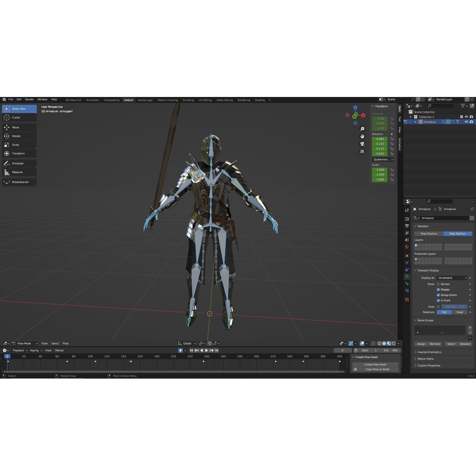The height and width of the screenshot is (476, 476).
Task: Choose the Move tool
Action: coord(19,127)
